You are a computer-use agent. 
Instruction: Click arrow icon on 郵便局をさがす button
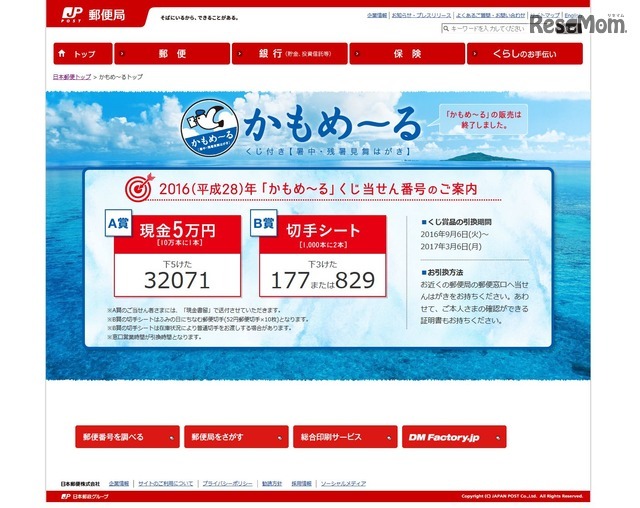(280, 438)
